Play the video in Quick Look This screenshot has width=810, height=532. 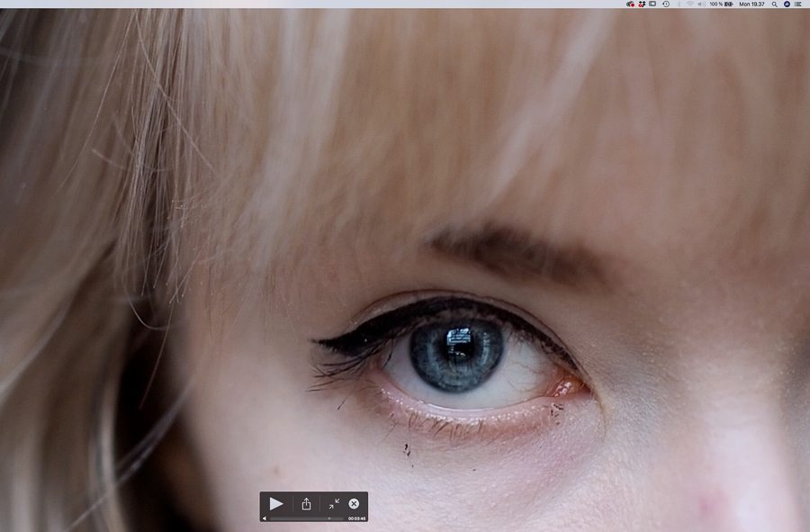pyautogui.click(x=276, y=503)
